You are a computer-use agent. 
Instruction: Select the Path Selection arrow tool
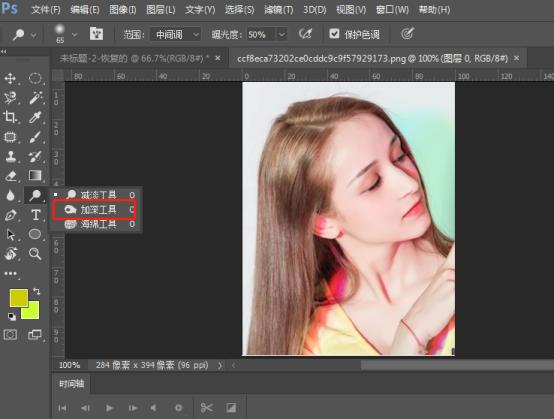click(x=10, y=234)
